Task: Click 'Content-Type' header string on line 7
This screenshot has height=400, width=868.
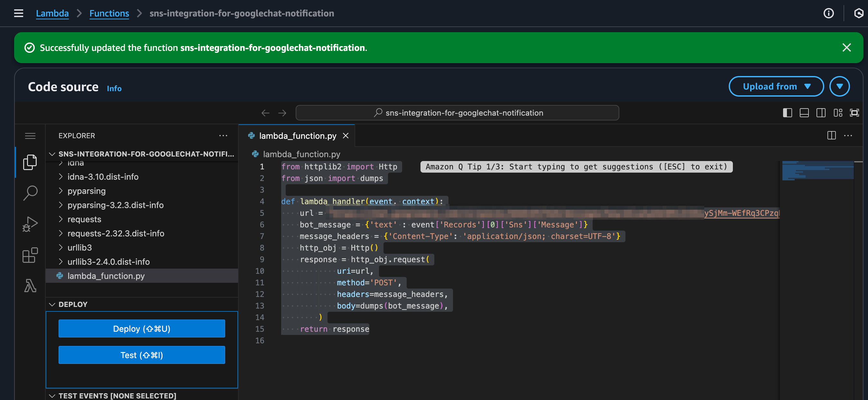Action: [420, 236]
